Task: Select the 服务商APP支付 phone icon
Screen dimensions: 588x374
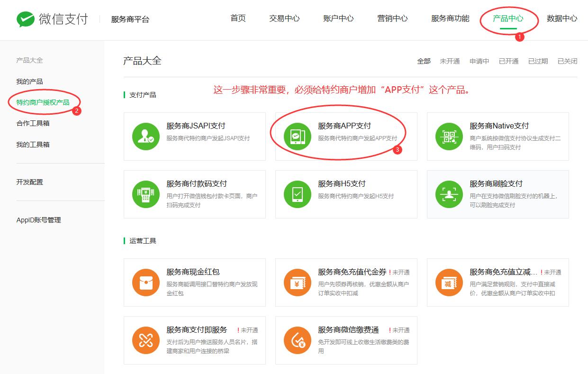Action: [x=298, y=136]
